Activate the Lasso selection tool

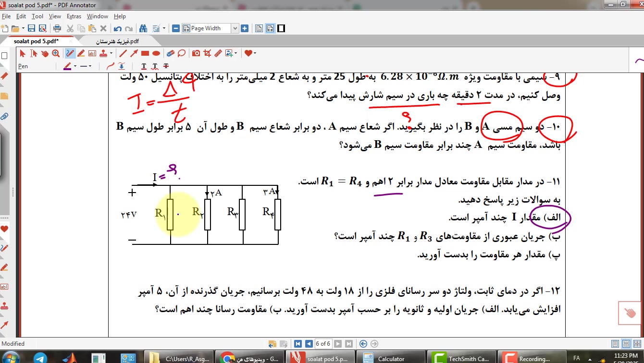click(182, 53)
